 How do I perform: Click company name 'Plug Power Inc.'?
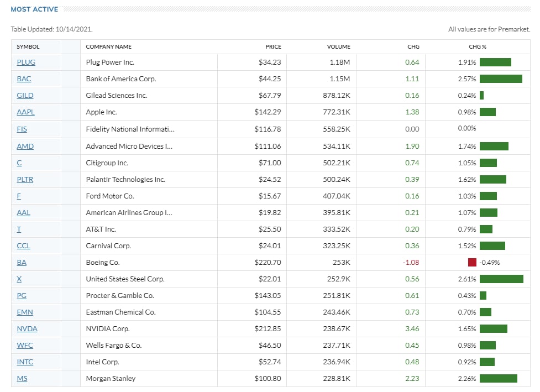(x=110, y=62)
